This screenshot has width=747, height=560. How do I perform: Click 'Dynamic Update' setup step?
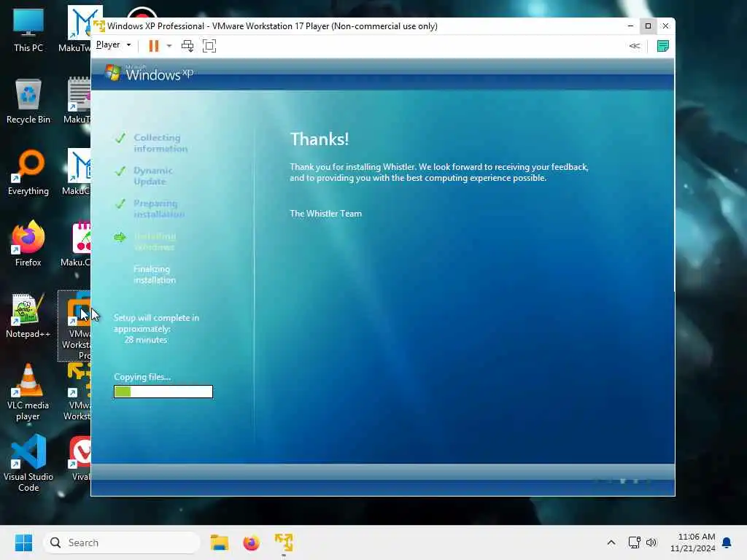click(153, 176)
